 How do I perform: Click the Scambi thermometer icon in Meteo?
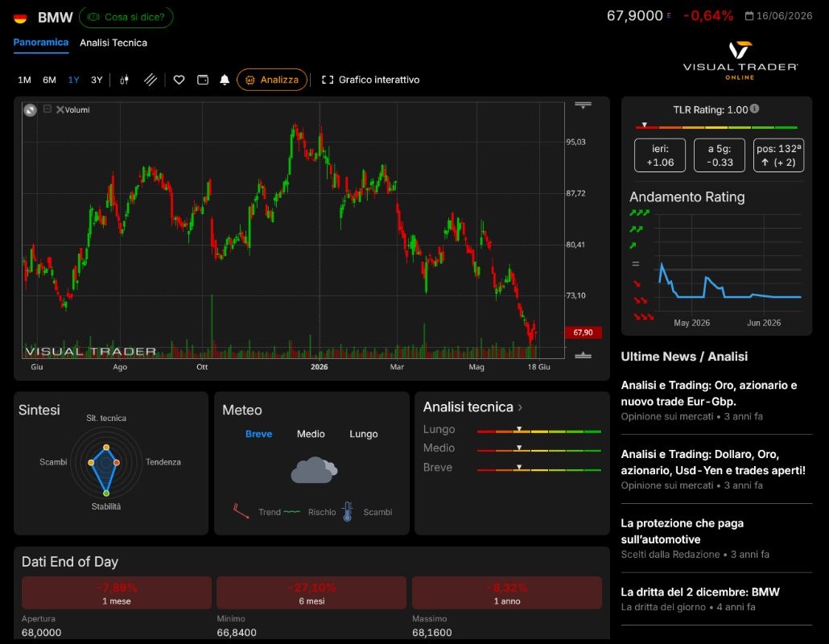(x=348, y=511)
